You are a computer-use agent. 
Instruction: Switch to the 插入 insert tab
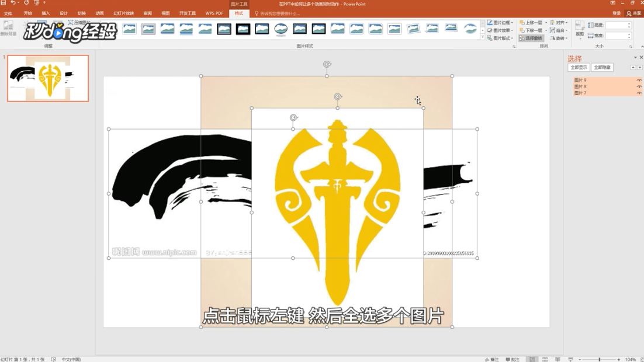[46, 13]
